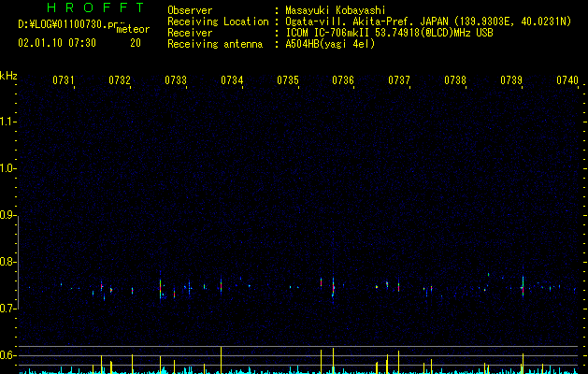Viewport: 588px width, 374px height.
Task: Click the 0735 time marker
Action: coord(288,80)
